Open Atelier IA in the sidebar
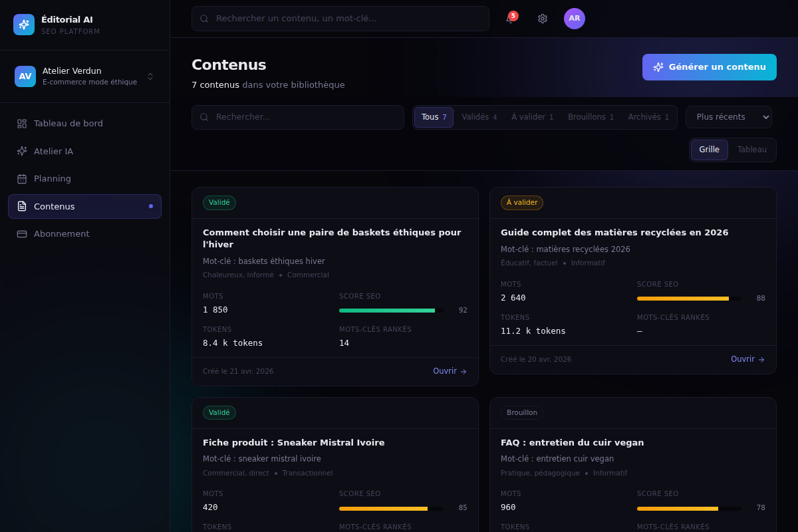 pyautogui.click(x=84, y=151)
